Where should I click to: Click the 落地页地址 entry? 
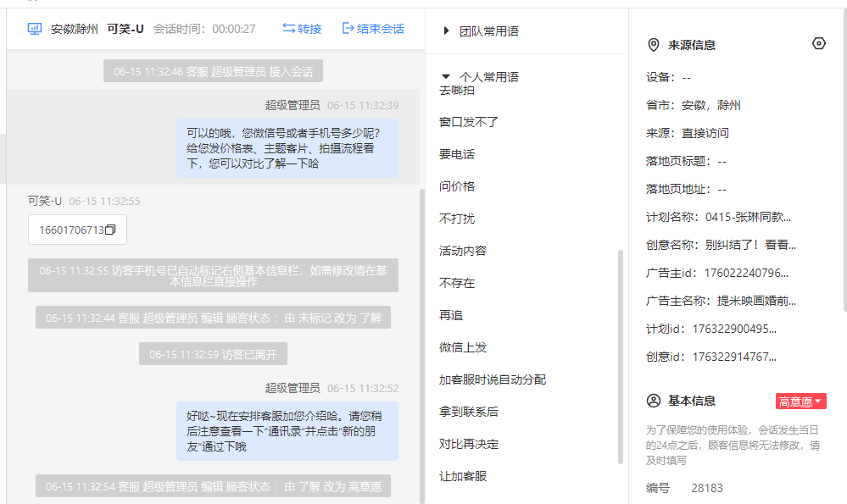tap(686, 189)
